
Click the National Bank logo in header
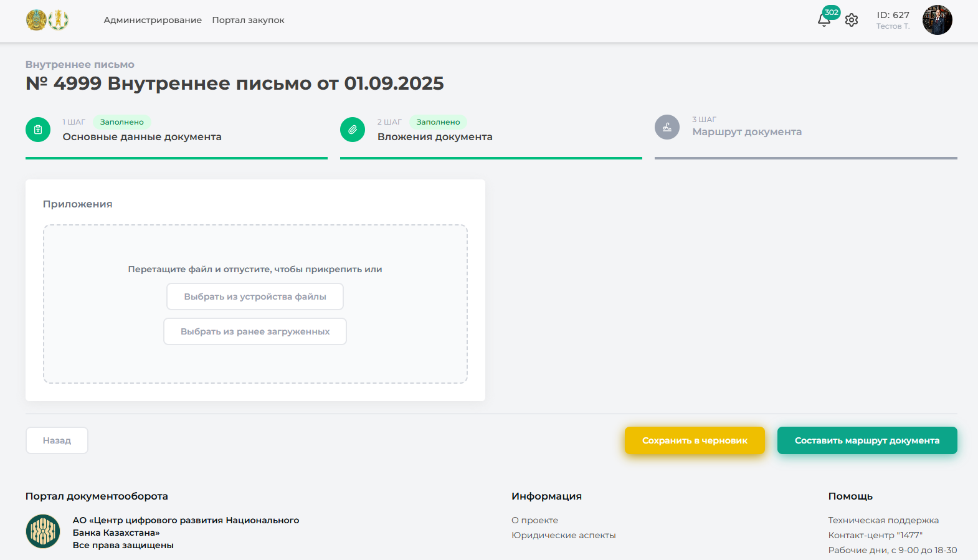pyautogui.click(x=59, y=20)
